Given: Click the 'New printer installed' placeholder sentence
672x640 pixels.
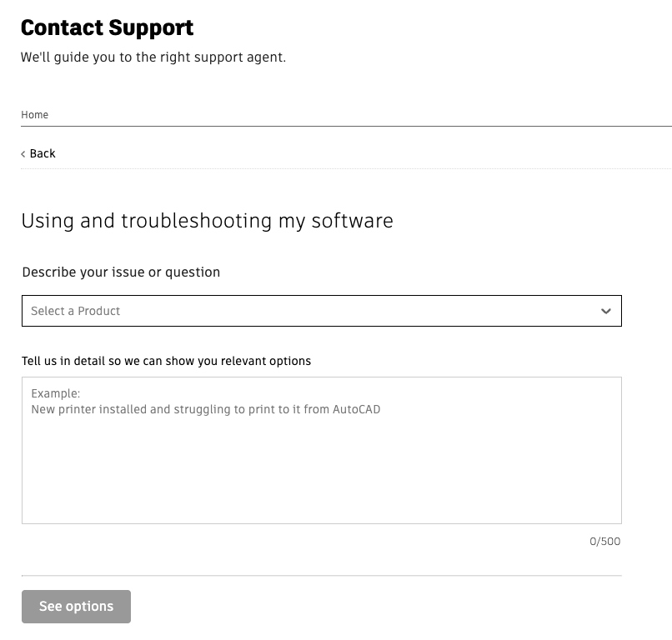Looking at the screenshot, I should pos(205,409).
